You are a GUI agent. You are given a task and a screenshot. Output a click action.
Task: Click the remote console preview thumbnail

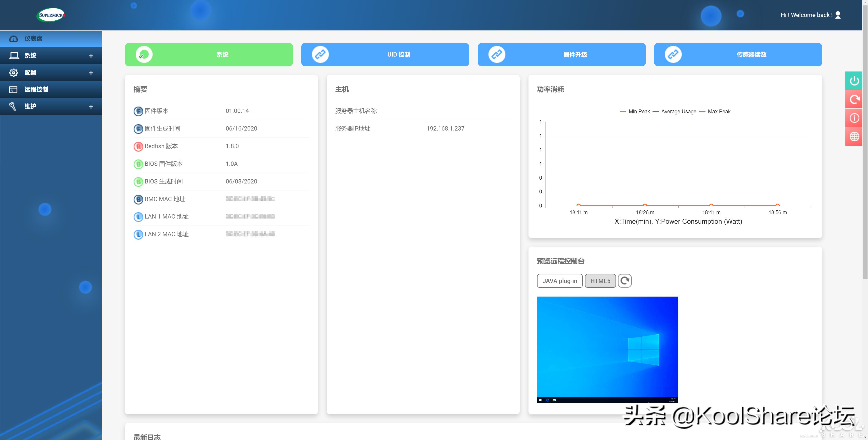point(607,349)
